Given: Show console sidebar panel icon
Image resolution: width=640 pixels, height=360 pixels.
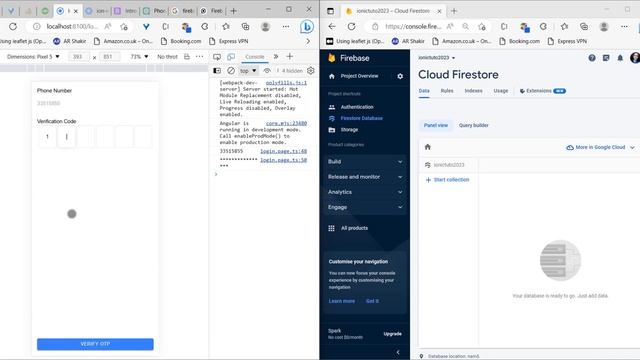Looking at the screenshot, I should click(x=217, y=71).
